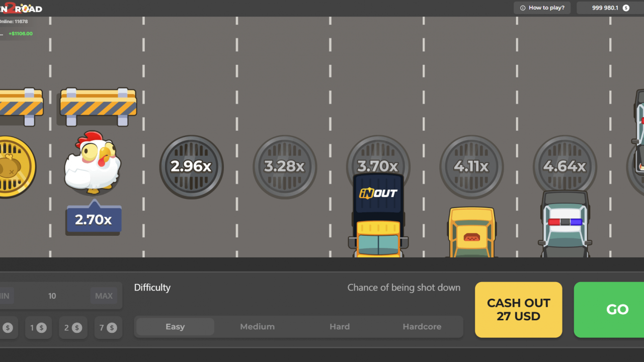The image size is (644, 362).
Task: Switch to Hardcore difficulty
Action: coord(422,326)
